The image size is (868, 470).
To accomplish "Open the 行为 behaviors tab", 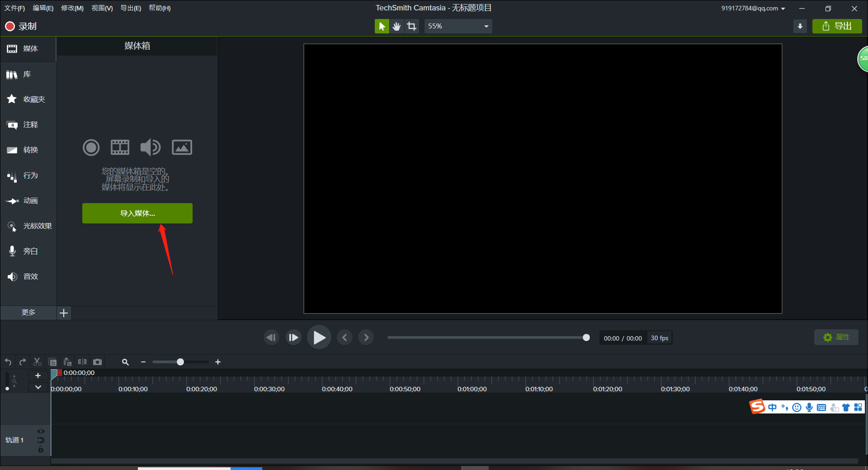I will point(28,176).
